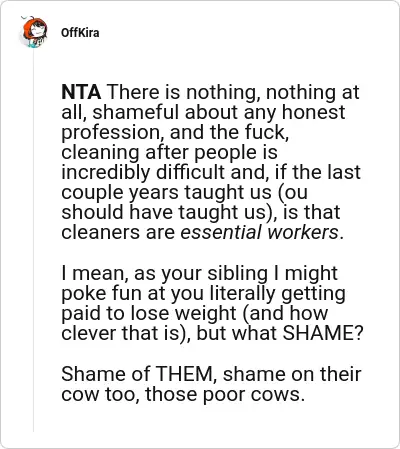400x449 pixels.
Task: Click the text 'should have taught us'
Action: 164,212
